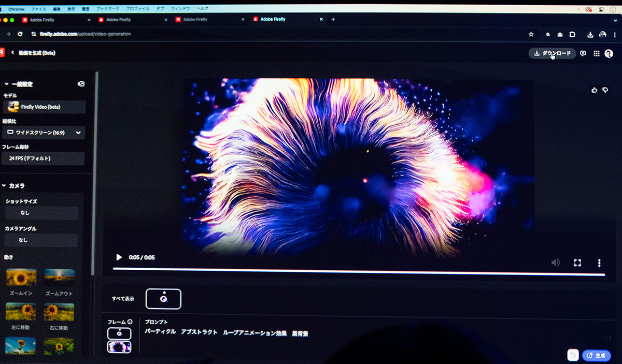Click the camera extension icon in toolbar
The height and width of the screenshot is (364, 622).
(560, 35)
